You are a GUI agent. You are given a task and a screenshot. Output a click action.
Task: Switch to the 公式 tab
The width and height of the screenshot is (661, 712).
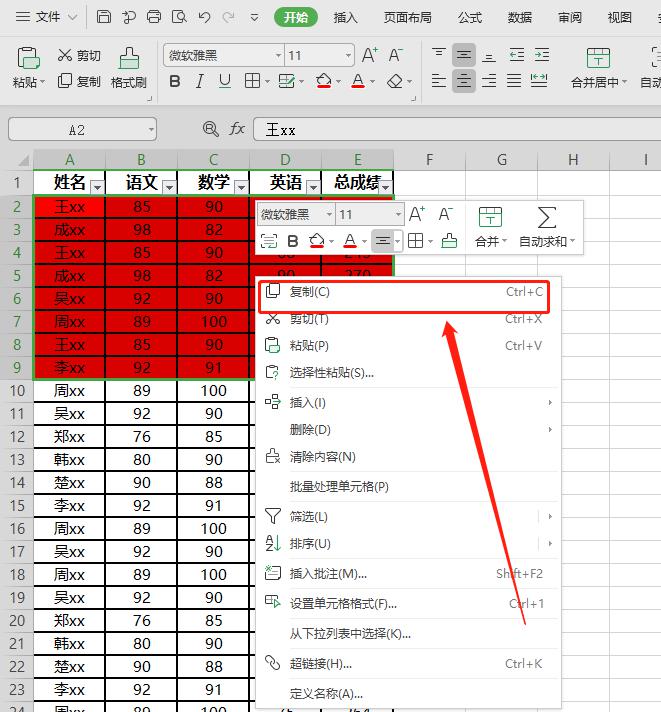469,17
